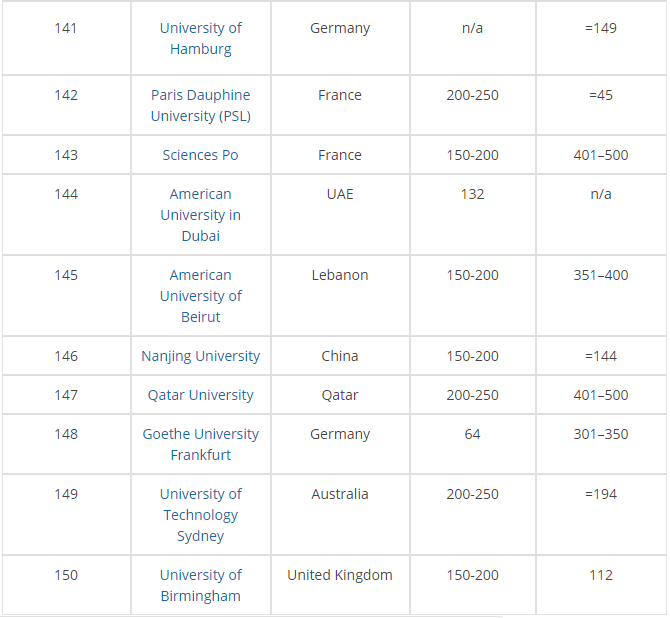Open Goethe University Frankfurt link
The image size is (670, 618).
200,444
